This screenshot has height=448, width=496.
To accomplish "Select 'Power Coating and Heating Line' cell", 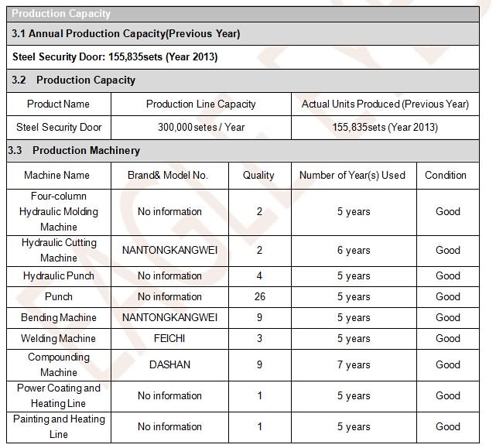I will tap(59, 396).
